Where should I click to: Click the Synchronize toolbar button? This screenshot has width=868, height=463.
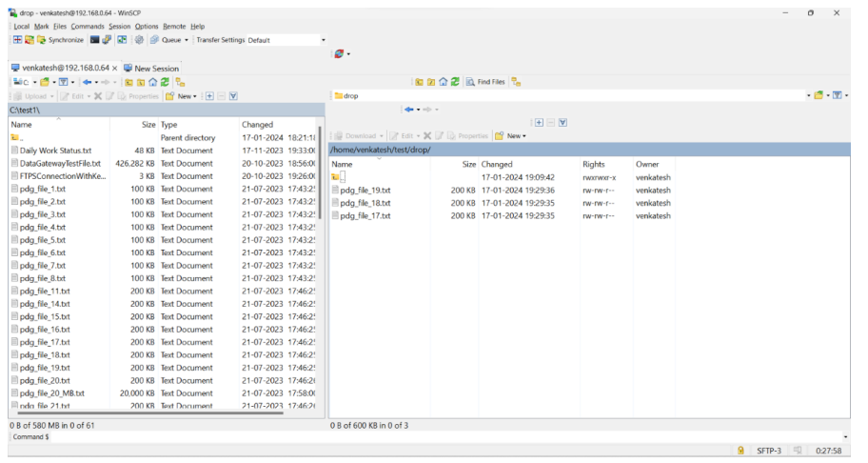(x=60, y=40)
